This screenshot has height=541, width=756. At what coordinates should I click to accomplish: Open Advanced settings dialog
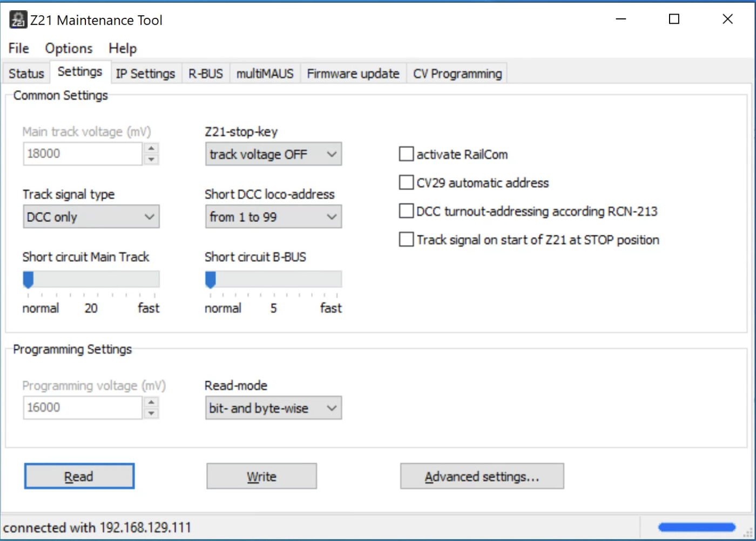click(x=482, y=476)
